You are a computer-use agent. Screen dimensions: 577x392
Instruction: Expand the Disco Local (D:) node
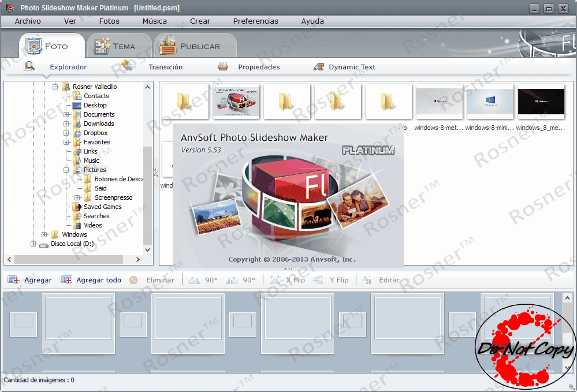click(33, 244)
